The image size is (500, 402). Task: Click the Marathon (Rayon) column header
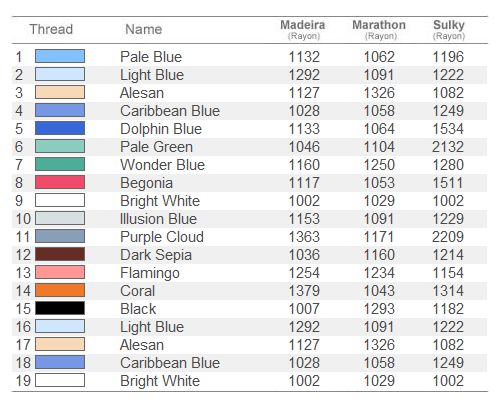click(379, 29)
